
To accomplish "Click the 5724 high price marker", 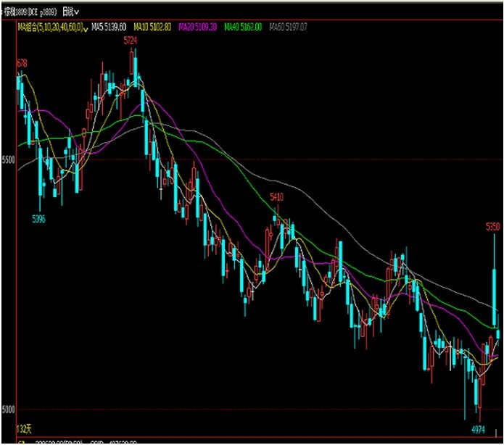I will click(131, 40).
